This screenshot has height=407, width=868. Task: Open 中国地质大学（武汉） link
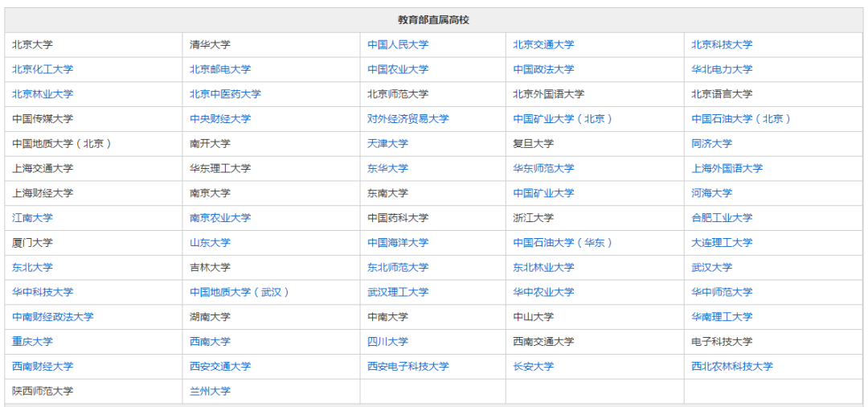pyautogui.click(x=240, y=292)
